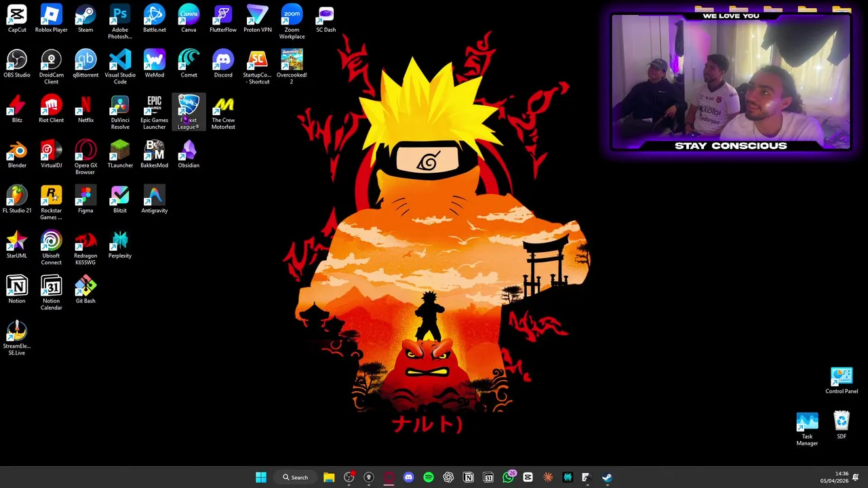Image resolution: width=868 pixels, height=488 pixels.
Task: Click the Notion desktop icon
Action: 17,290
